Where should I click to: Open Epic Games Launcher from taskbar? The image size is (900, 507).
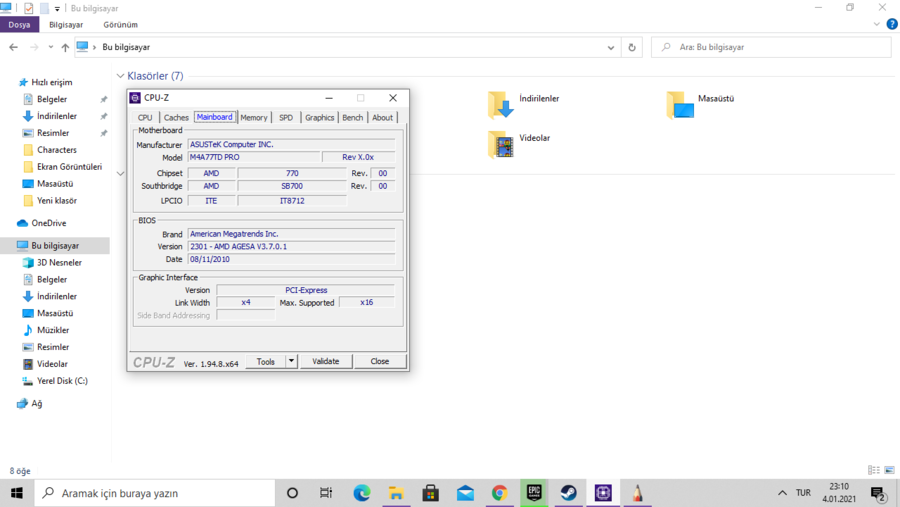point(534,493)
